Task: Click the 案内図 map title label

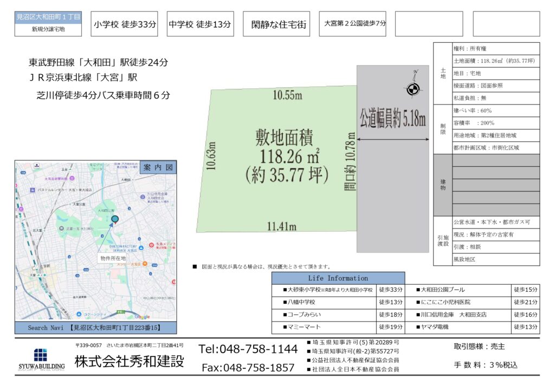Action: 158,167
